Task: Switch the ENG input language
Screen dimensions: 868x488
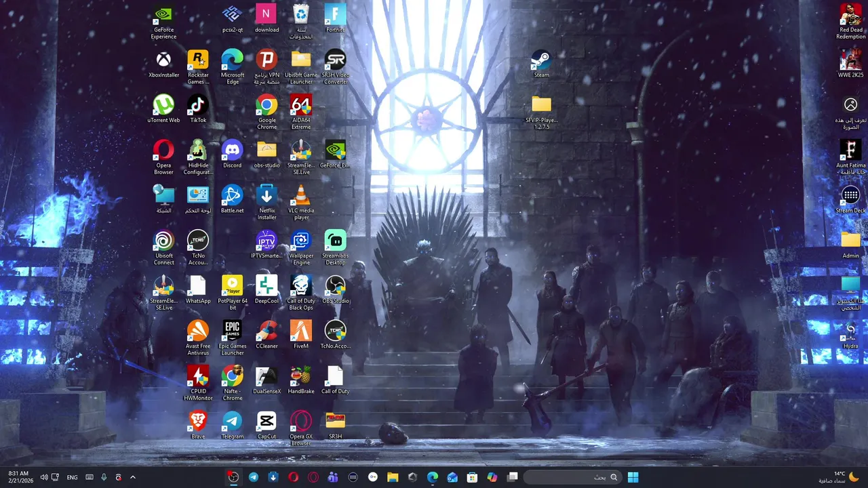Action: click(72, 477)
